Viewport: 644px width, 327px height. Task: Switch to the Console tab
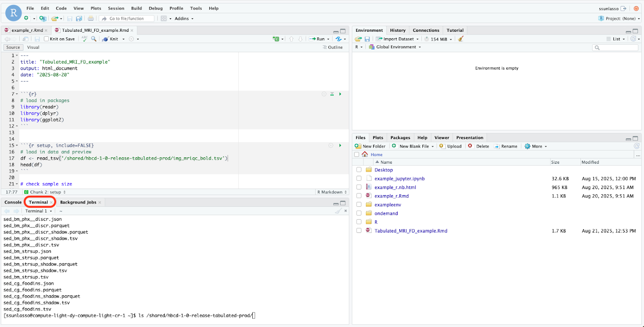tap(13, 202)
